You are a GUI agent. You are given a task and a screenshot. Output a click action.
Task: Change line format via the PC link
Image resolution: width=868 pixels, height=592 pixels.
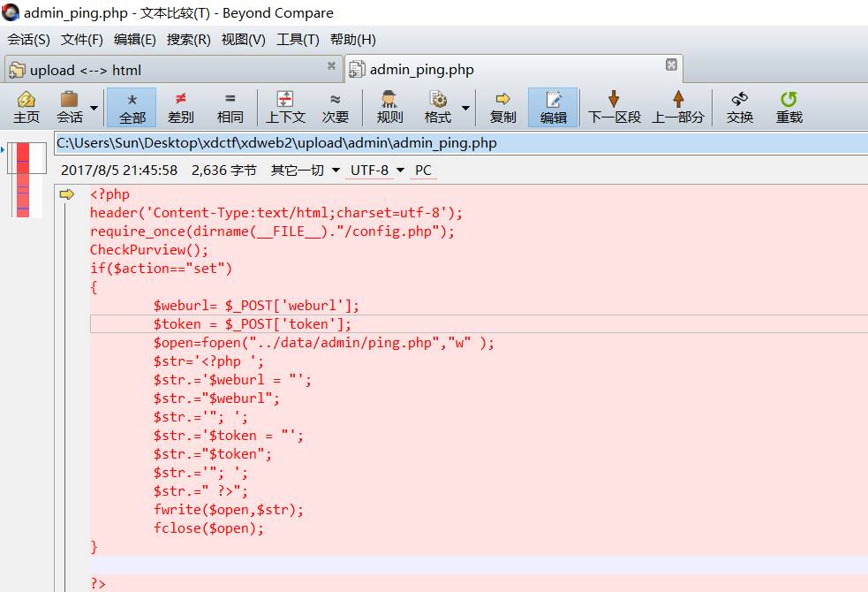click(x=422, y=171)
